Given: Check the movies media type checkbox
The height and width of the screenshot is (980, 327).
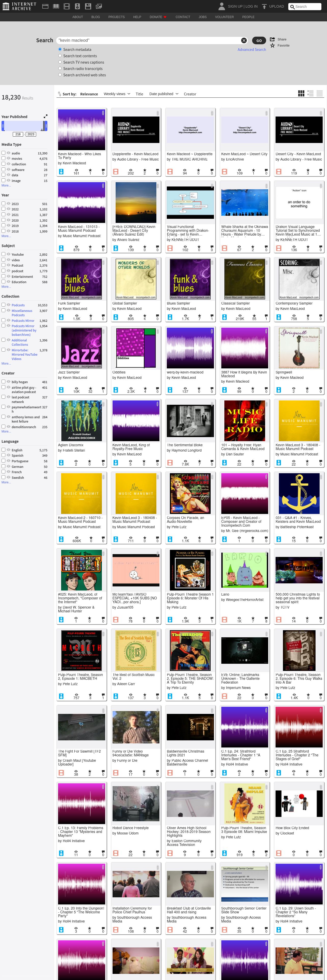Looking at the screenshot, I should [x=3, y=158].
